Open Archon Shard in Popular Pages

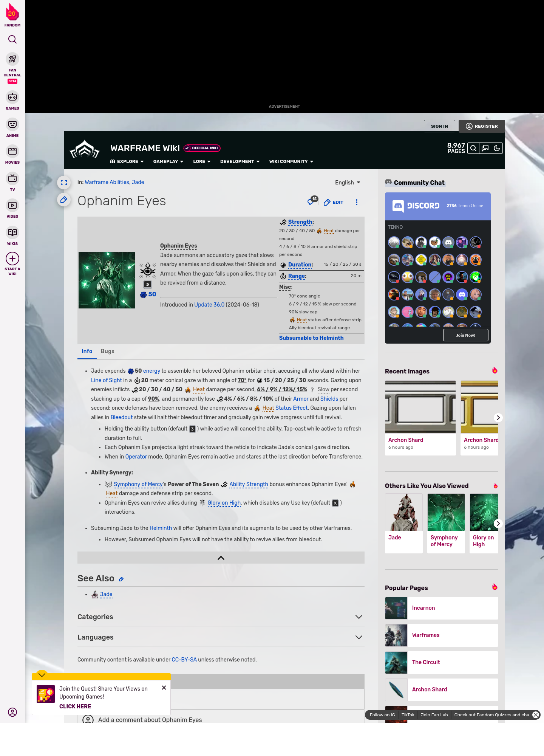click(442, 689)
